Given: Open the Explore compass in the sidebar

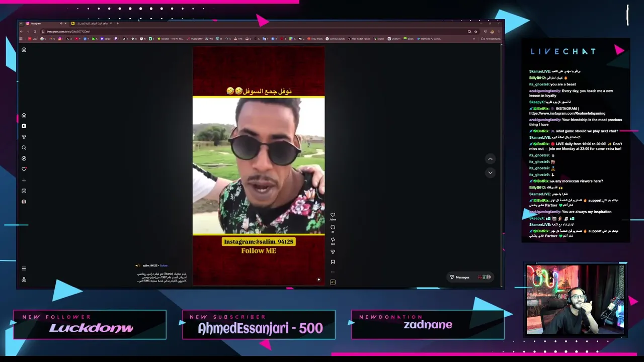Looking at the screenshot, I should [x=24, y=158].
